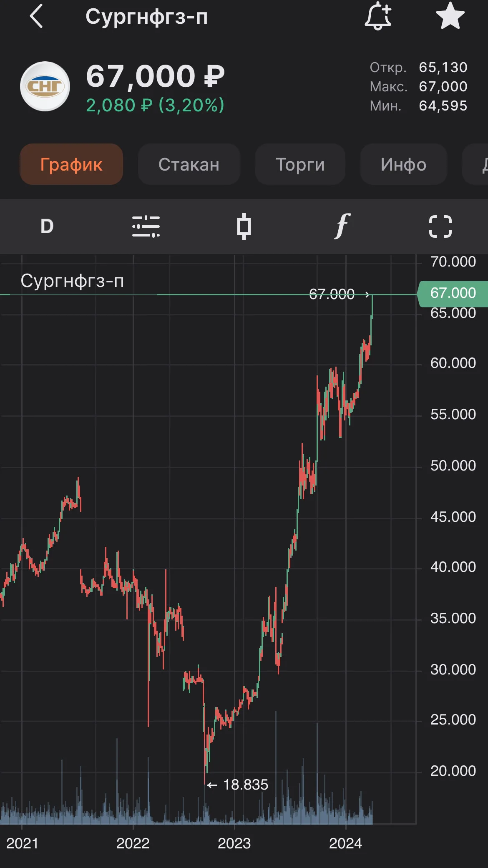Open the Инфо tab
The image size is (488, 868).
tap(404, 164)
